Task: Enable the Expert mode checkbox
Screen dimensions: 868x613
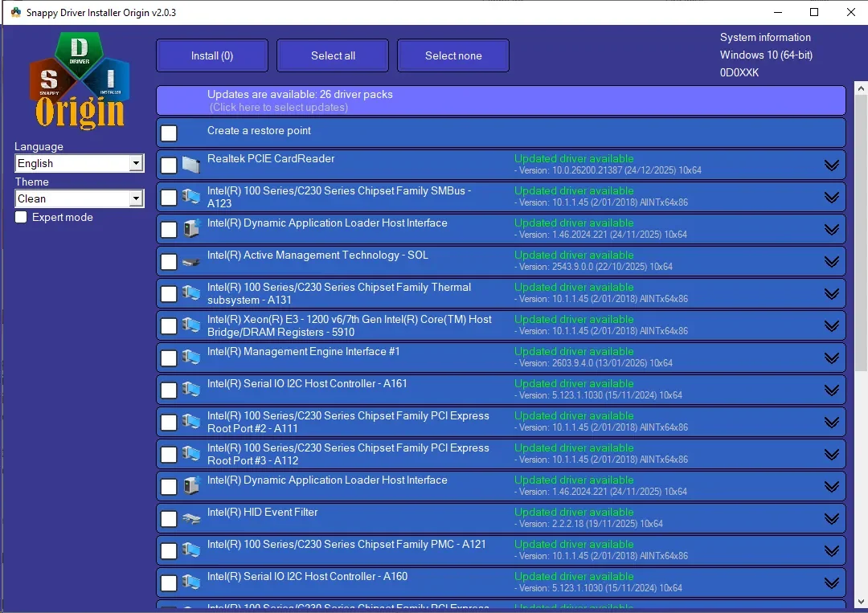Action: pos(21,217)
